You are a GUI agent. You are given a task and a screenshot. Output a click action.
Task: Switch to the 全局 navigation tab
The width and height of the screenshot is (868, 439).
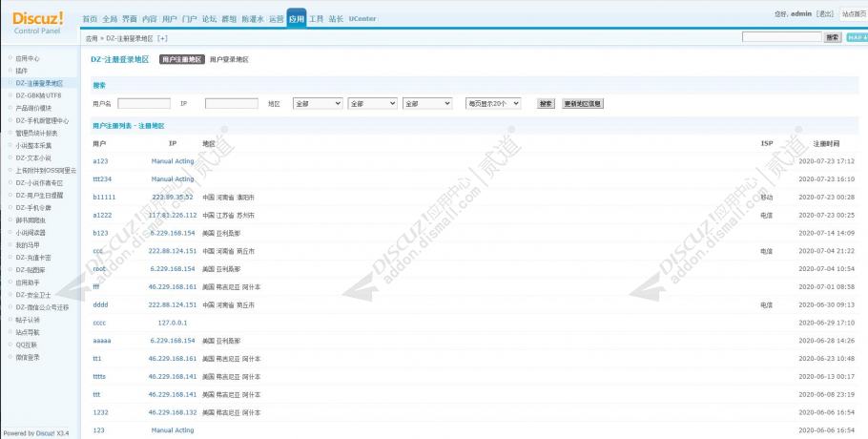point(110,19)
